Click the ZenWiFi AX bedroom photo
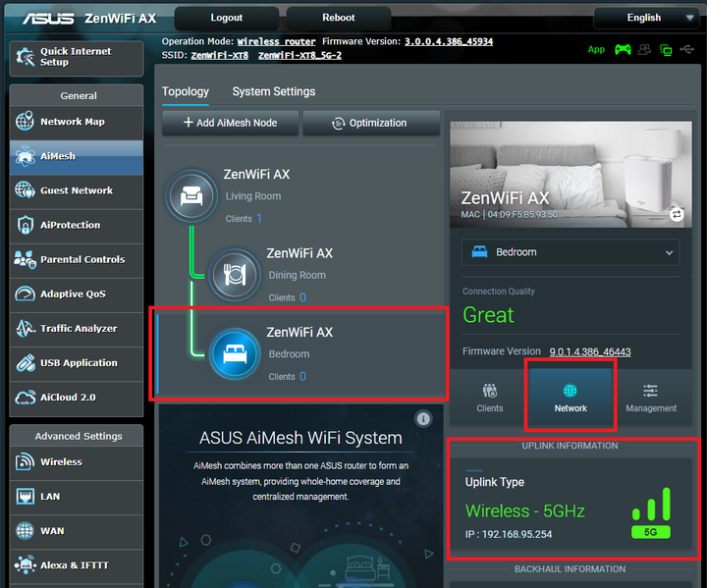This screenshot has width=707, height=588. coord(571,174)
